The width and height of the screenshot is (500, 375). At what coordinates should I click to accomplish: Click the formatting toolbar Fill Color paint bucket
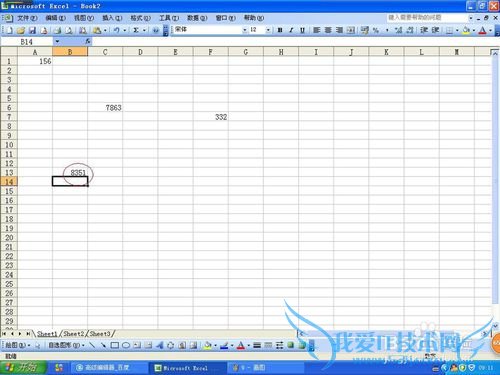[x=466, y=30]
